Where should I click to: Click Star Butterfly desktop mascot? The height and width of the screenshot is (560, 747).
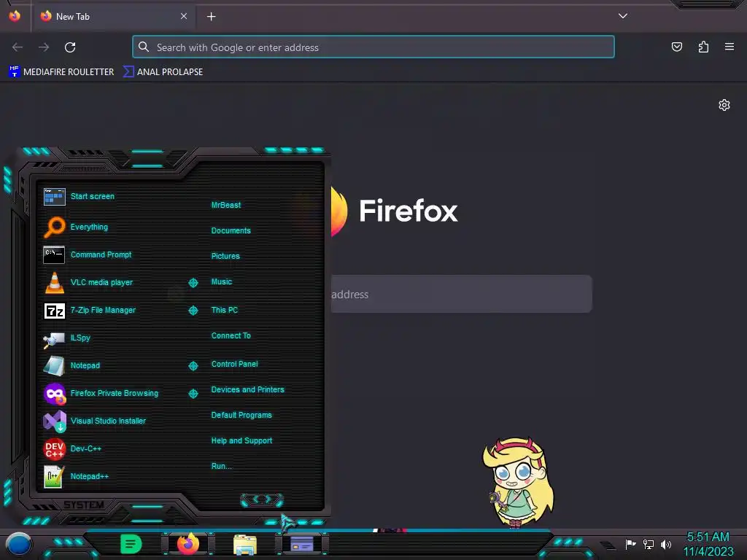[519, 483]
